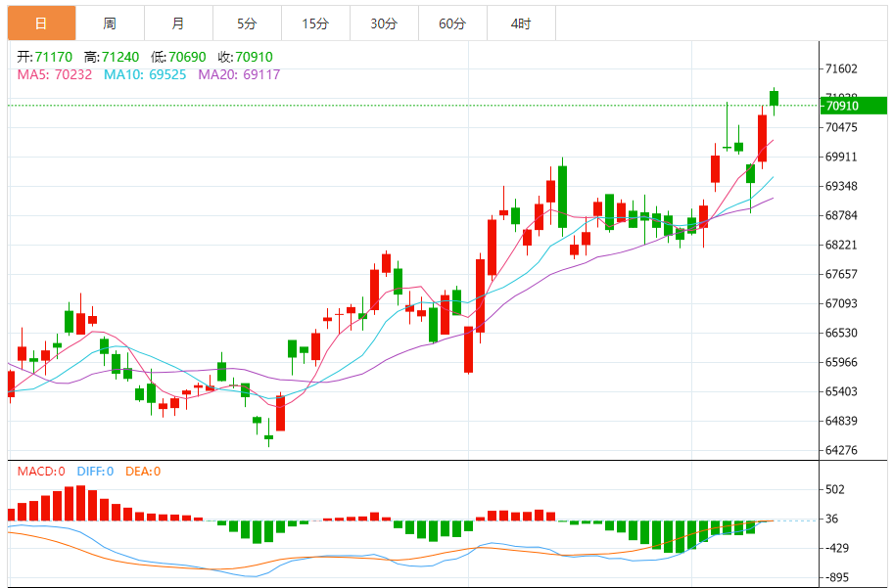Click the MA10: 69525 indicator label

145,74
